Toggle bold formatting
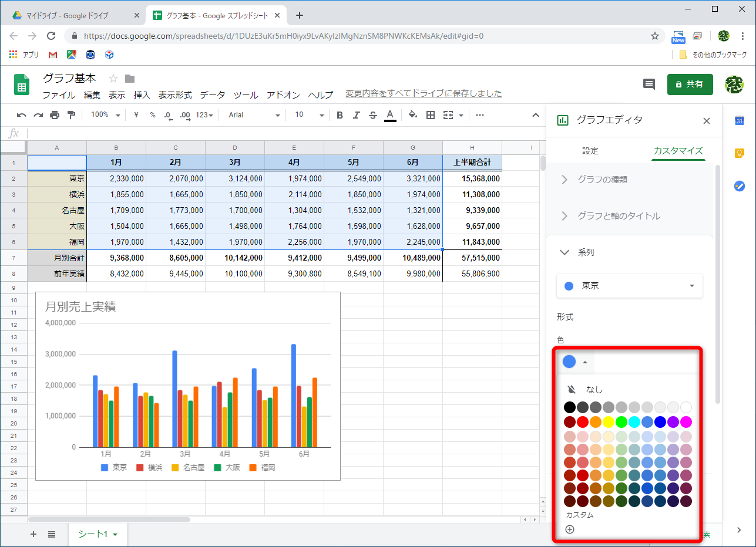756x547 pixels. tap(340, 115)
